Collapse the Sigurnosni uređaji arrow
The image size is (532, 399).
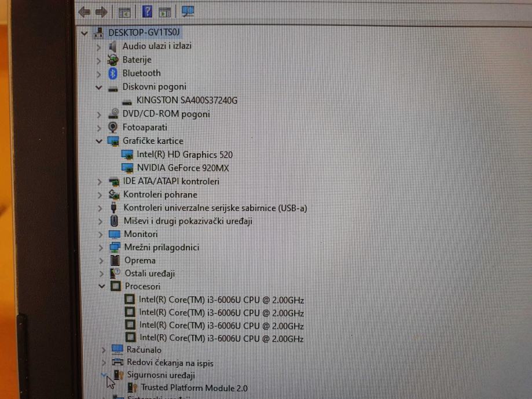pos(104,375)
